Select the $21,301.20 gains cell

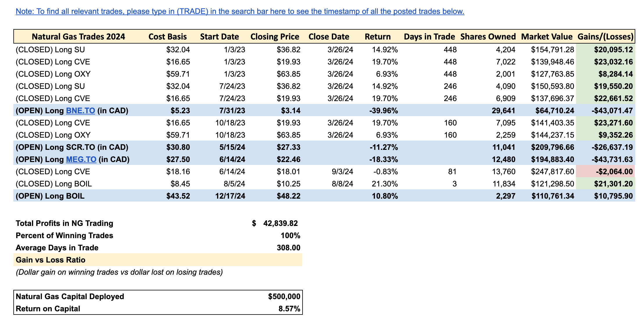(605, 184)
